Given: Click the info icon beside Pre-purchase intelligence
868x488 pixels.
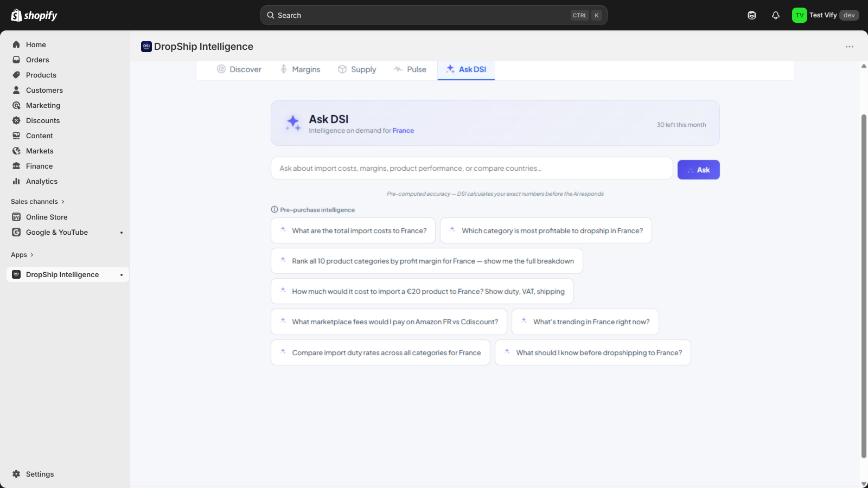Looking at the screenshot, I should tap(275, 210).
